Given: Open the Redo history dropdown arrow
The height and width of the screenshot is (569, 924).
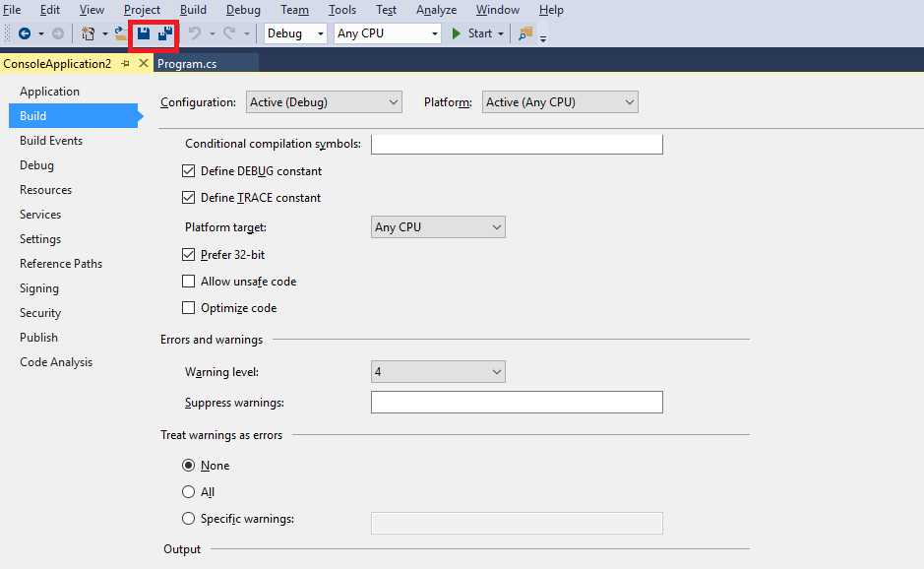Looking at the screenshot, I should [x=246, y=33].
